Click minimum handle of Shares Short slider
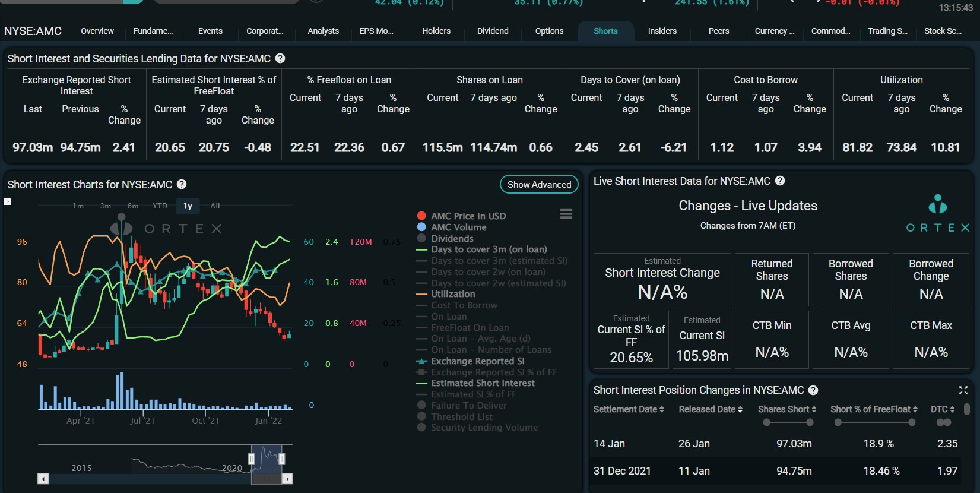 [x=767, y=422]
